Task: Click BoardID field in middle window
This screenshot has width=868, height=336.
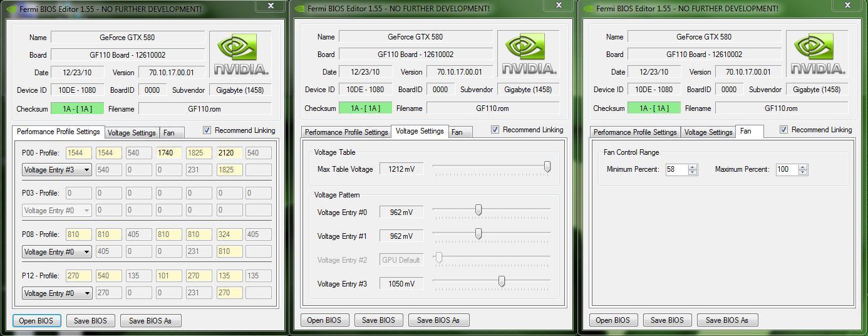Action: click(440, 90)
